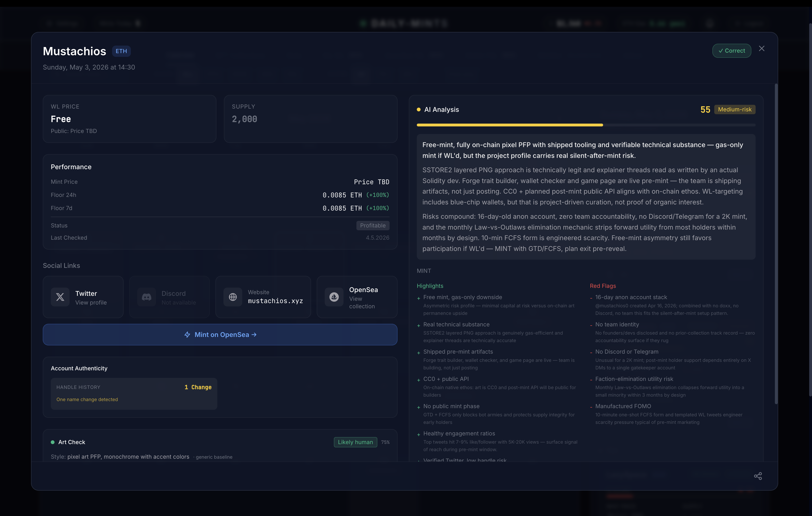Click the Discord logo icon in Social Links
This screenshot has width=812, height=516.
146,297
